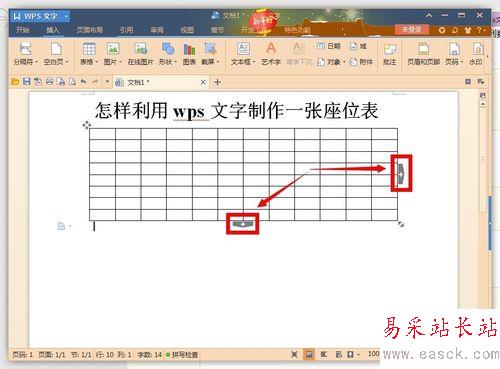Undo the last action
The image size is (500, 369).
[x=83, y=82]
